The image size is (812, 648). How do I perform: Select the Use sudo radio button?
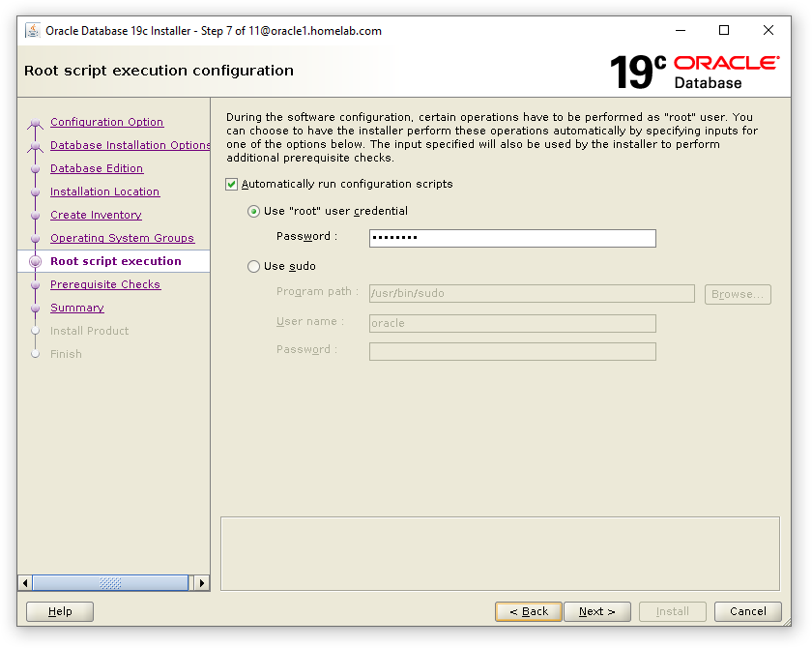pyautogui.click(x=252, y=266)
